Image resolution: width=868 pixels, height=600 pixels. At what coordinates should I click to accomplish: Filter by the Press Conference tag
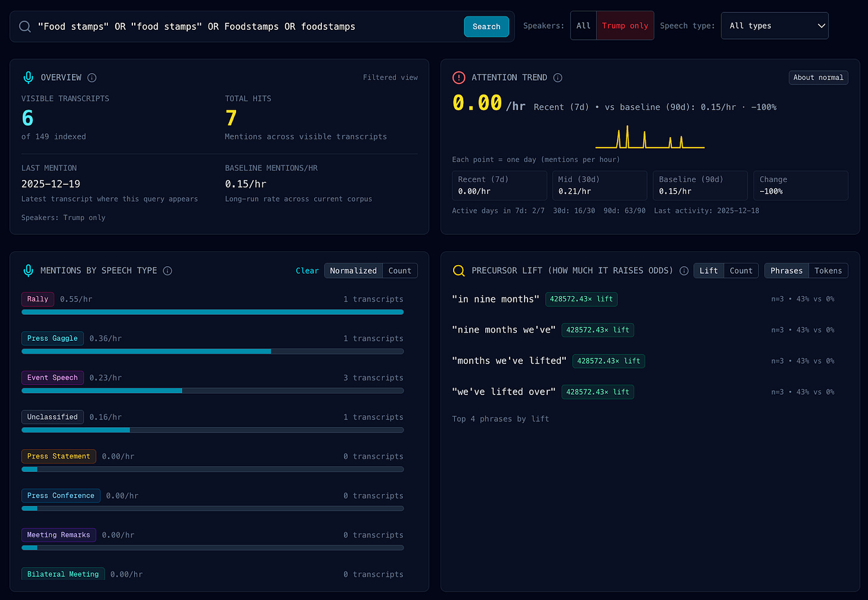pos(61,496)
